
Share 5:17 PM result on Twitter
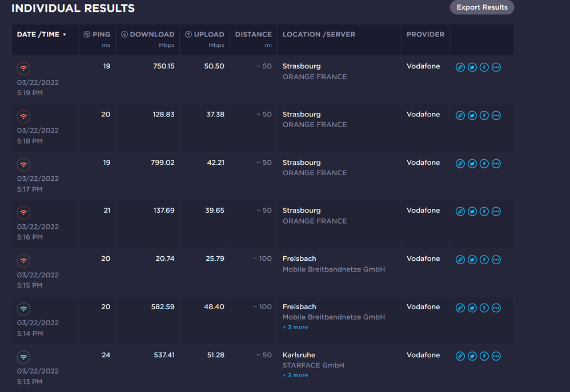click(x=472, y=164)
